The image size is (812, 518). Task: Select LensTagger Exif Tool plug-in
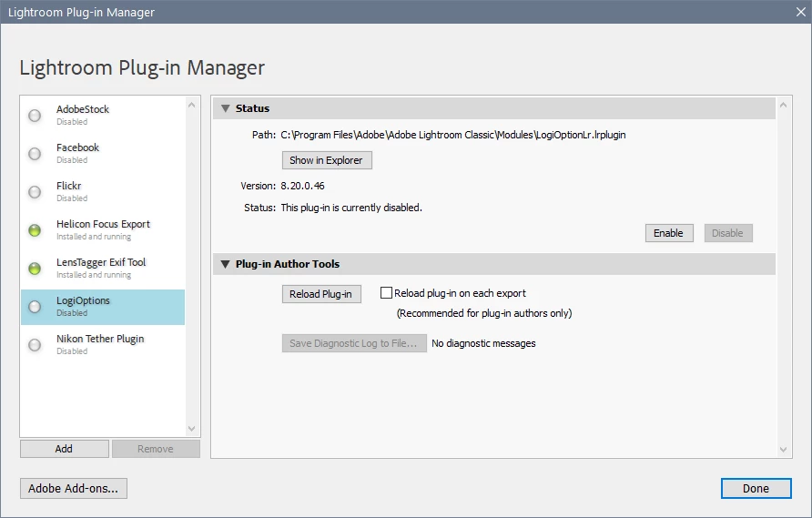[x=103, y=269]
